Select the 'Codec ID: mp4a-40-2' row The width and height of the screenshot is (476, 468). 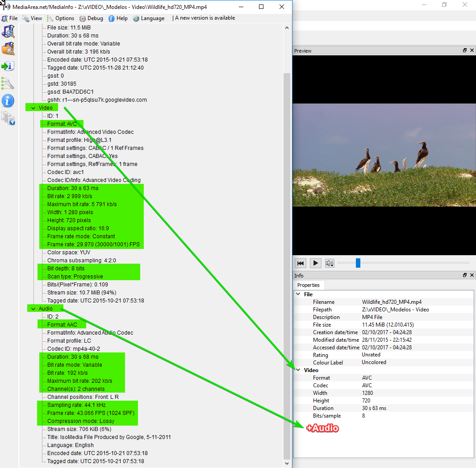pos(74,349)
